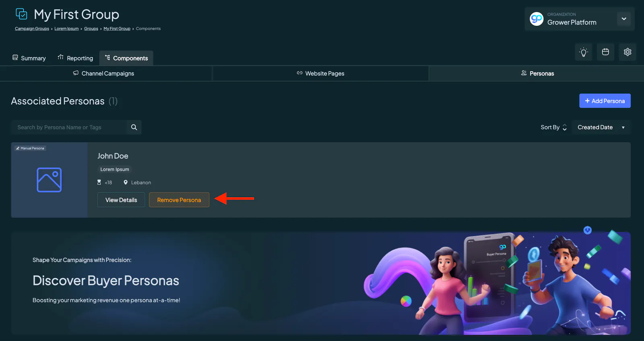Select the Personas sub-tab
This screenshot has width=644, height=341.
coord(537,73)
